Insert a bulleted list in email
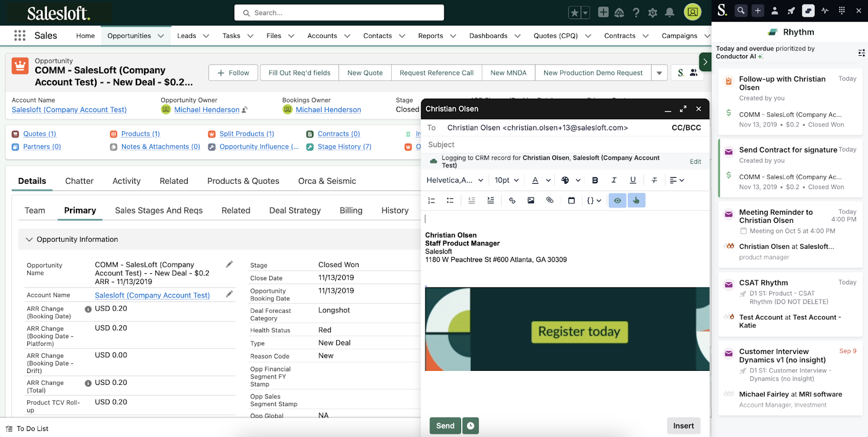This screenshot has width=868, height=437. [x=450, y=201]
